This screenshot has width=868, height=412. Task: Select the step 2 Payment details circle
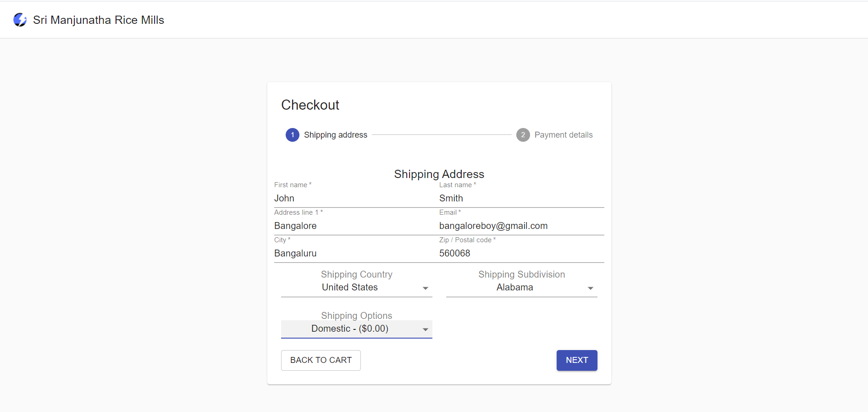(523, 135)
